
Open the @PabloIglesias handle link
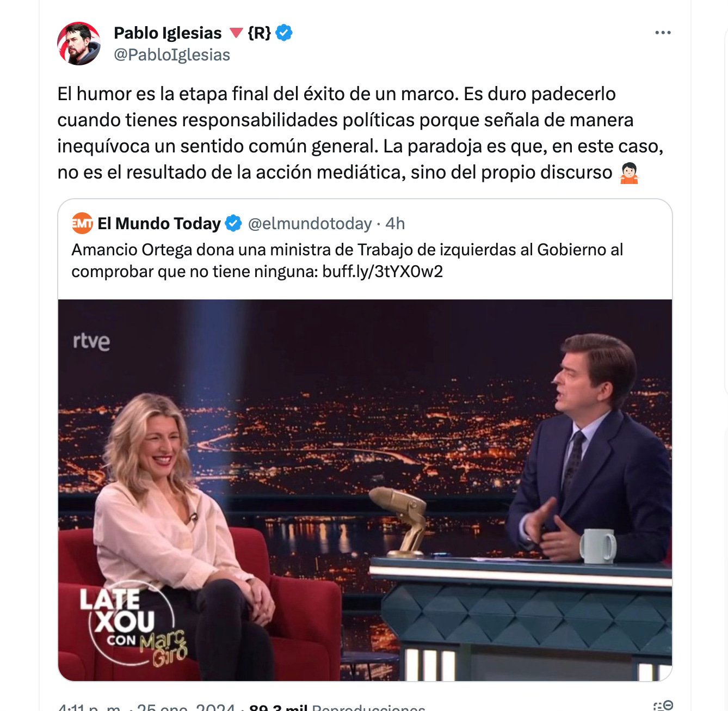pyautogui.click(x=172, y=55)
